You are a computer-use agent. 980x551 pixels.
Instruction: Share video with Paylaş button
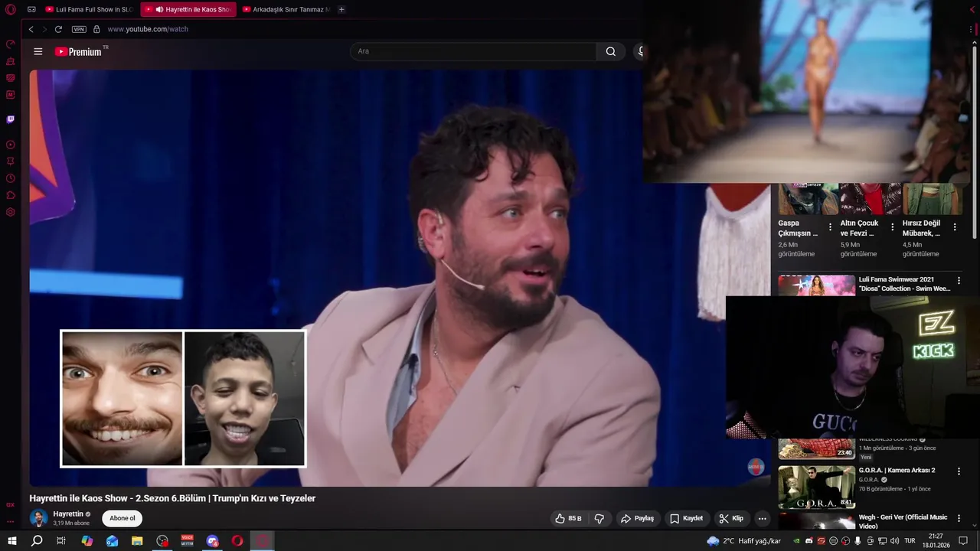tap(637, 518)
